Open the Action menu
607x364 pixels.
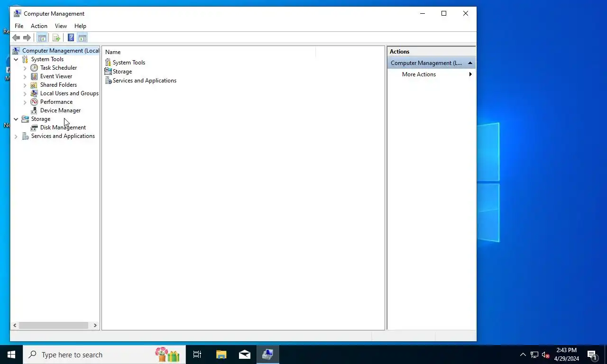39,26
